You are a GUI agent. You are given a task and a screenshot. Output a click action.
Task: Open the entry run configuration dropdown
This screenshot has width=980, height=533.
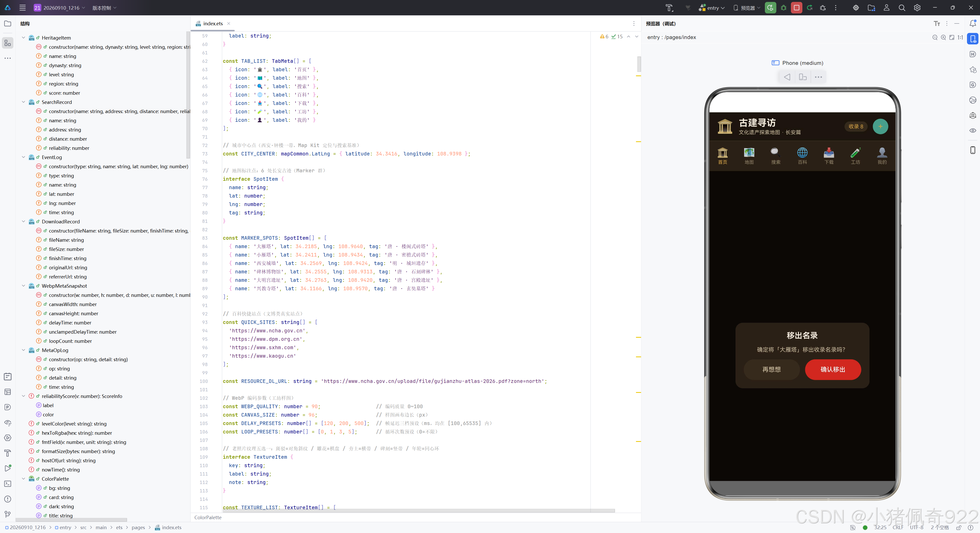pyautogui.click(x=712, y=8)
